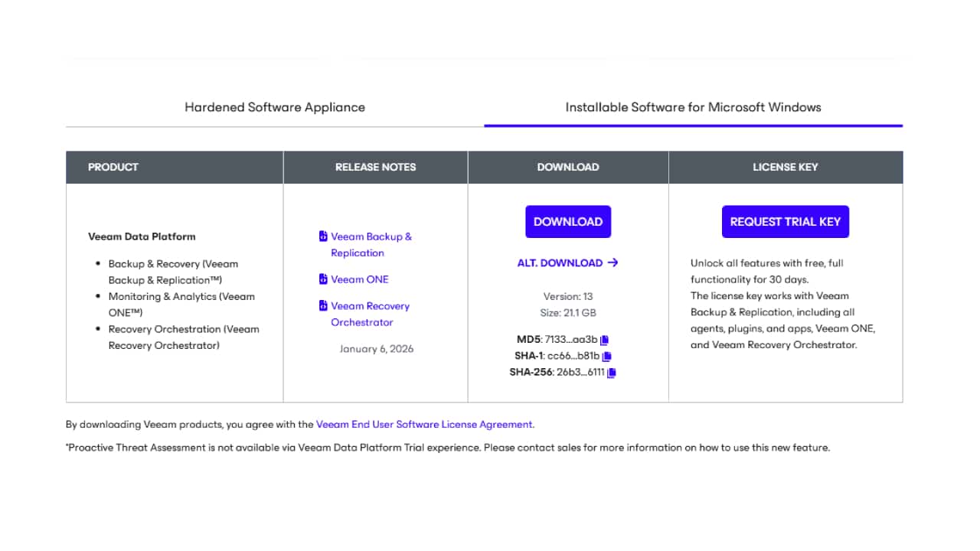The width and height of the screenshot is (980, 551).
Task: Copy the MD5 checksum value
Action: pos(604,339)
